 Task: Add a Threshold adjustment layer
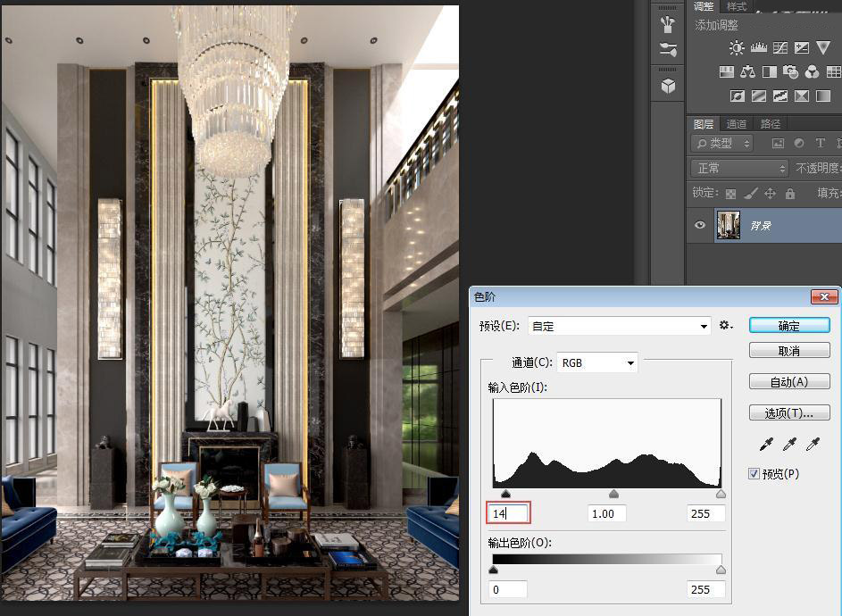click(x=780, y=96)
